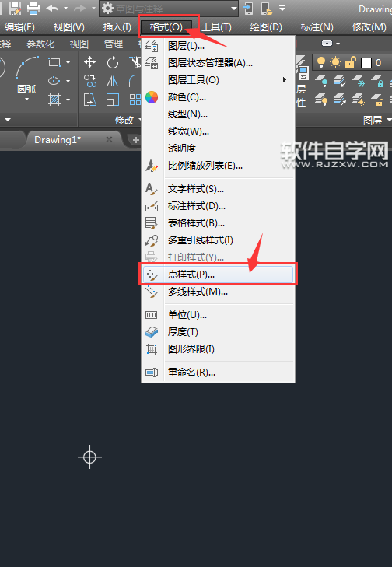Select the Rectangle draw tool
392x567 pixels.
[54, 62]
